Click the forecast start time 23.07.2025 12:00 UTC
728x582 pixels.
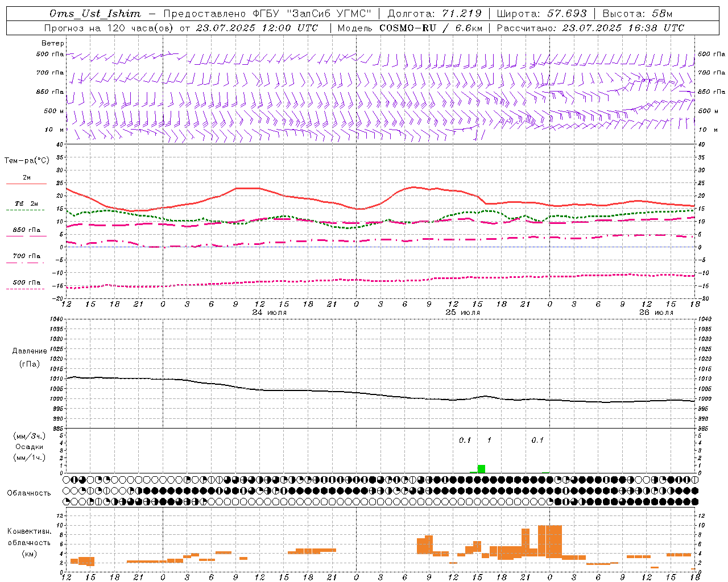pos(257,28)
